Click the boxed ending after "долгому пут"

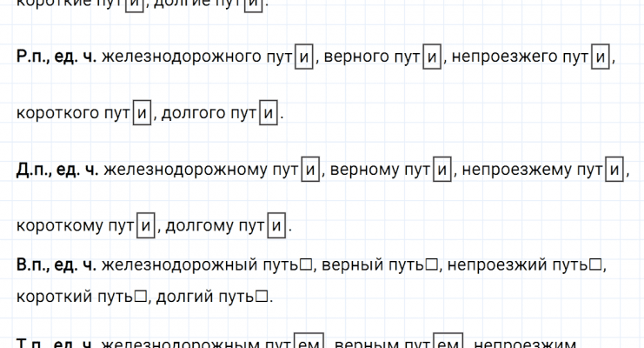pos(276,227)
